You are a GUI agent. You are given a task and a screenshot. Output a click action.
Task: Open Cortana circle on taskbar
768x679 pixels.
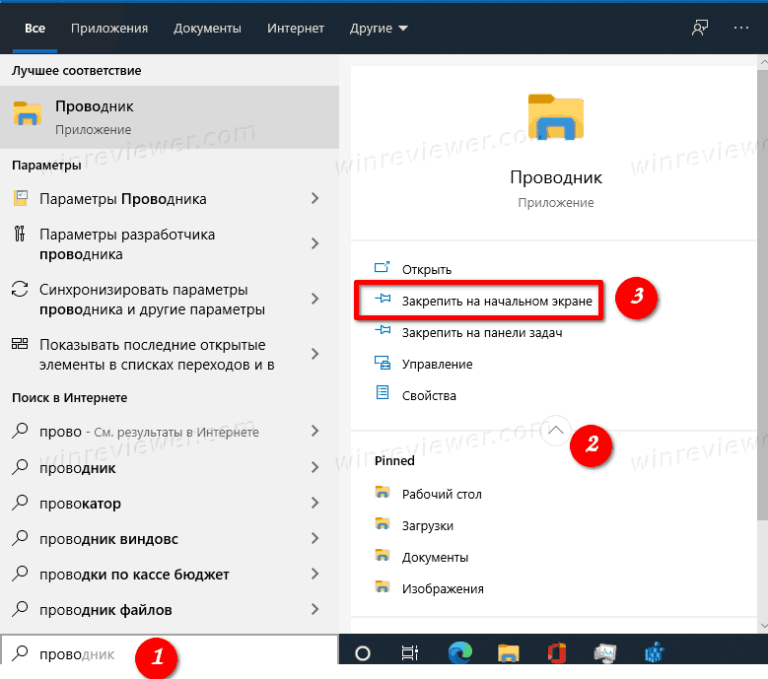(363, 653)
